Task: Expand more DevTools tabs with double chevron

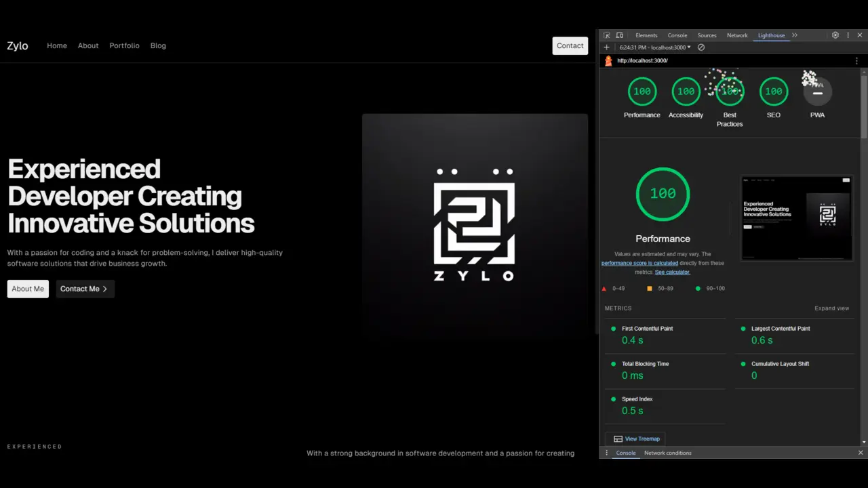Action: tap(795, 35)
